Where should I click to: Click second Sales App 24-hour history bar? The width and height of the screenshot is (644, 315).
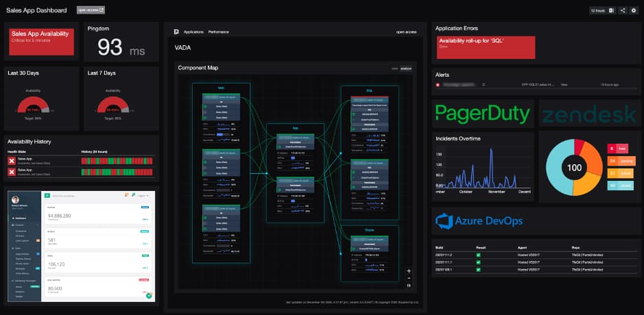117,172
